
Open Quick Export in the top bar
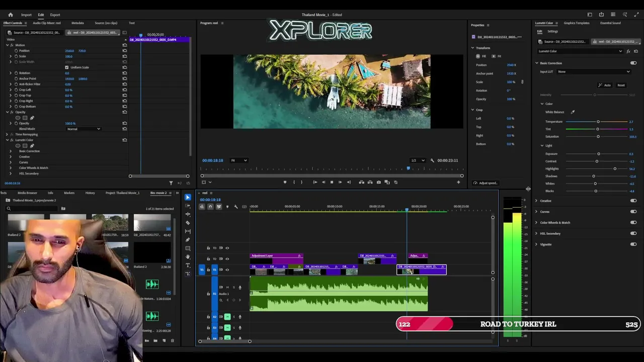601,15
